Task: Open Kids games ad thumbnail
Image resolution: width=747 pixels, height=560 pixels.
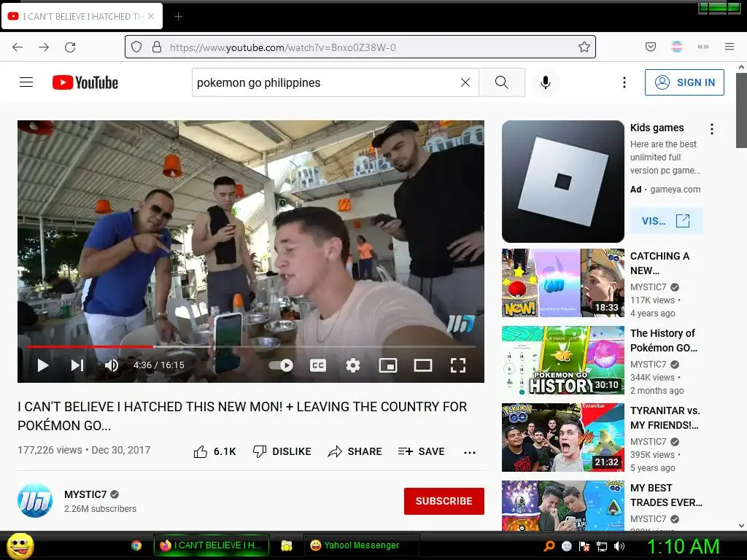Action: click(x=562, y=182)
